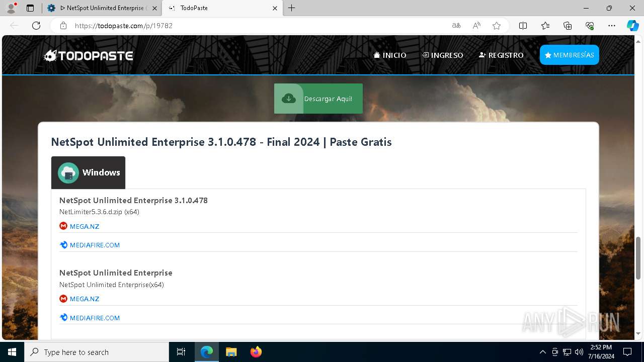Go back to the previous page
Image resolution: width=644 pixels, height=362 pixels.
(x=14, y=26)
